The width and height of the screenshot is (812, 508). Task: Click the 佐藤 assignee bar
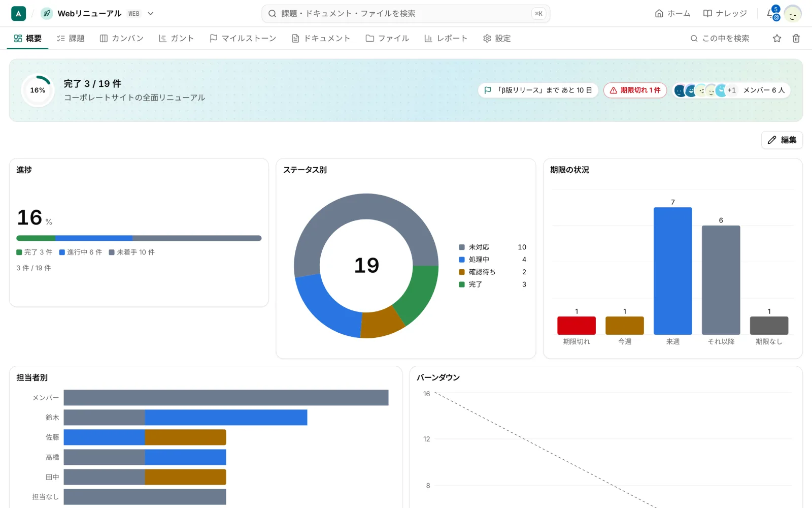pos(145,437)
